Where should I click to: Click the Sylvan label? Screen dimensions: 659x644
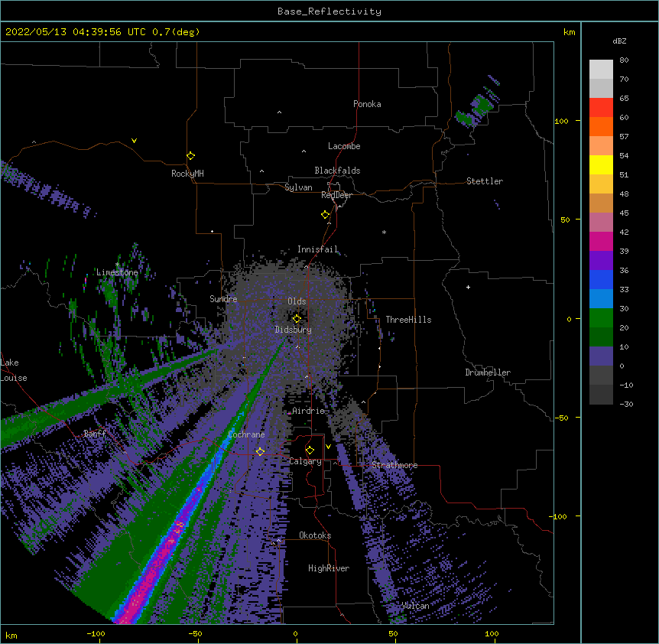pyautogui.click(x=298, y=187)
